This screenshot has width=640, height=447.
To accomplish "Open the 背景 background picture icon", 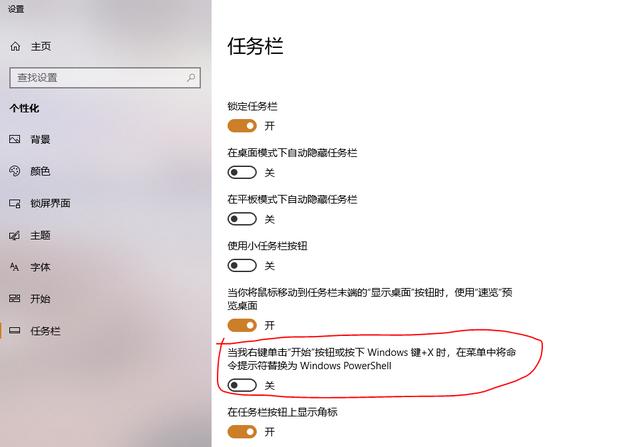I will click(15, 139).
